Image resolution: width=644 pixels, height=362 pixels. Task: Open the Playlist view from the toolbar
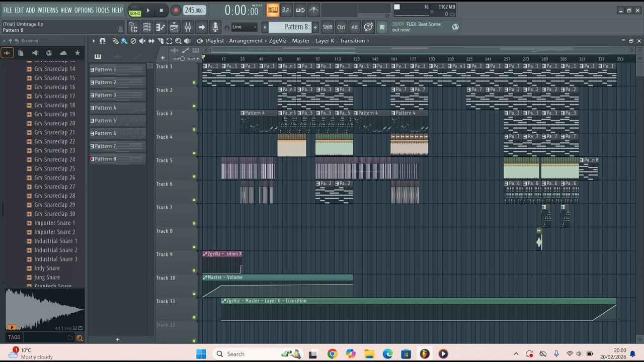(174, 27)
